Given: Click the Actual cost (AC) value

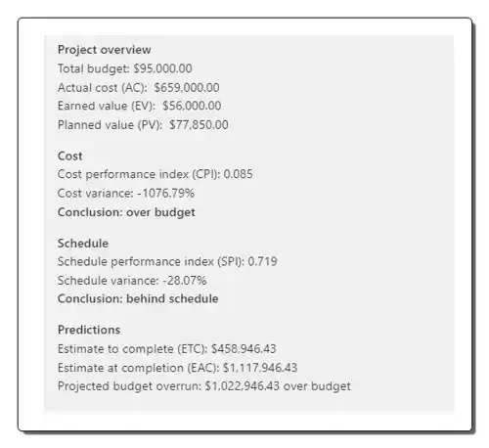Looking at the screenshot, I should (x=187, y=88).
